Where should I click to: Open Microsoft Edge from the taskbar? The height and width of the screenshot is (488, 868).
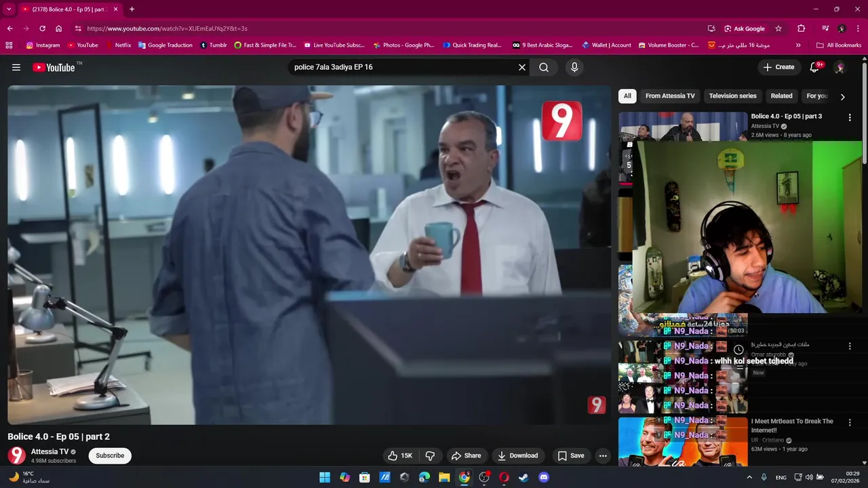point(425,477)
